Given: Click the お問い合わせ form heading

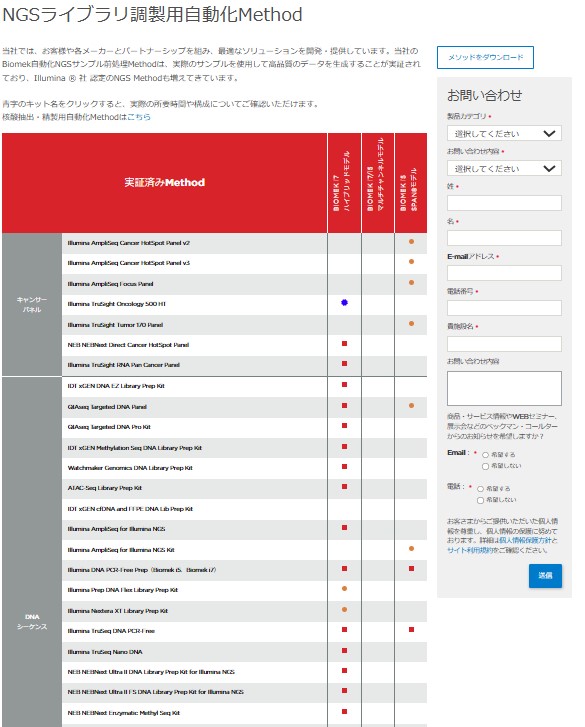Looking at the screenshot, I should pyautogui.click(x=484, y=96).
